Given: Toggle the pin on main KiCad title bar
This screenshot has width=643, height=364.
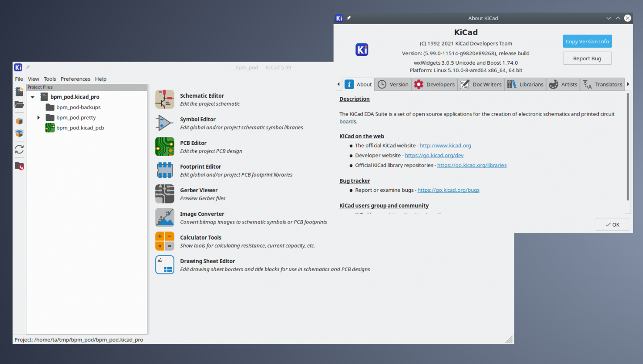Looking at the screenshot, I should click(28, 67).
